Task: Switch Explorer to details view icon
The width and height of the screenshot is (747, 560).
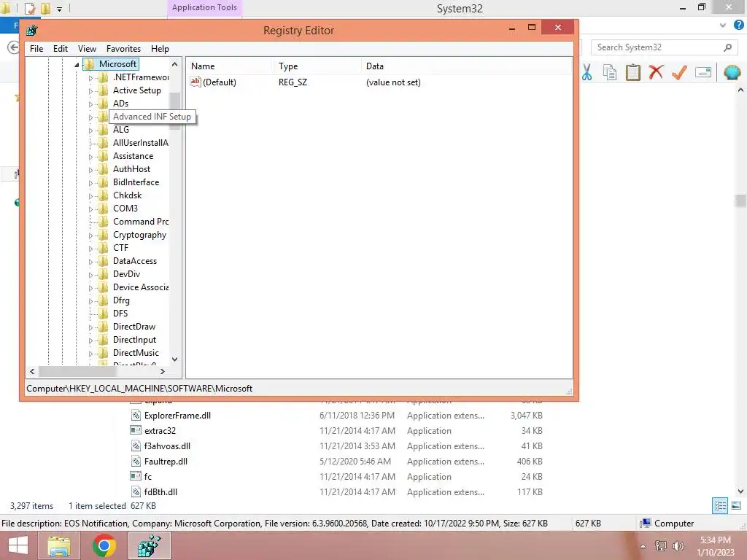Action: (720, 506)
